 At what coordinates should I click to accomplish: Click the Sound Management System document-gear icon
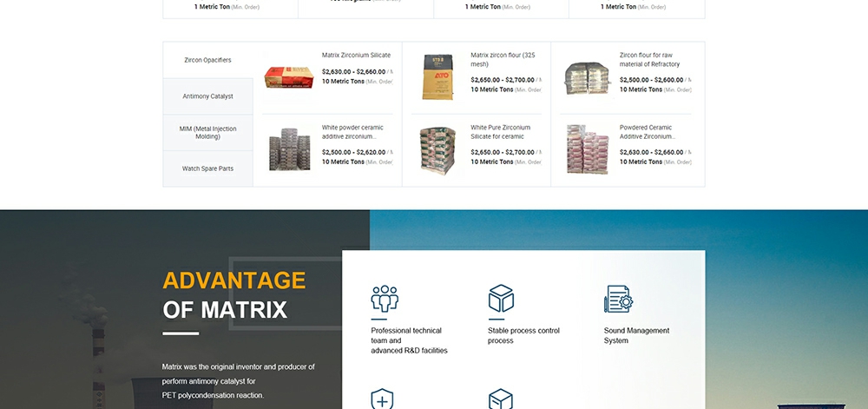618,299
